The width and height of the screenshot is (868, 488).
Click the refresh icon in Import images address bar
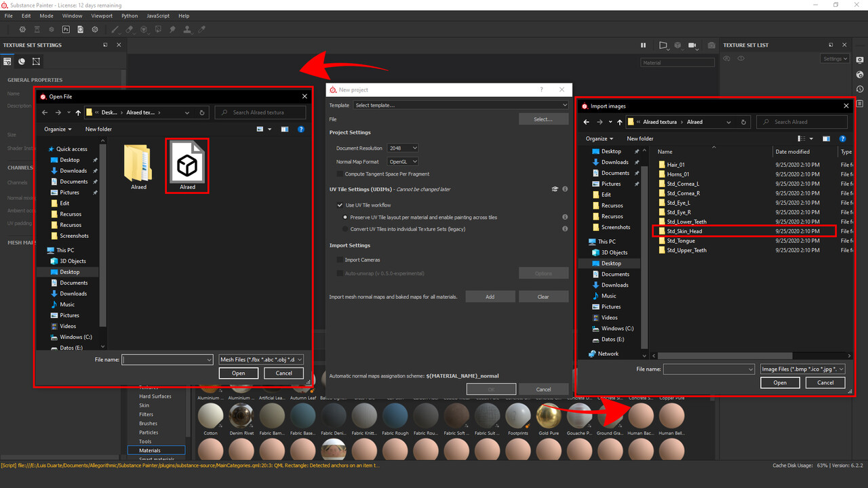tap(744, 122)
